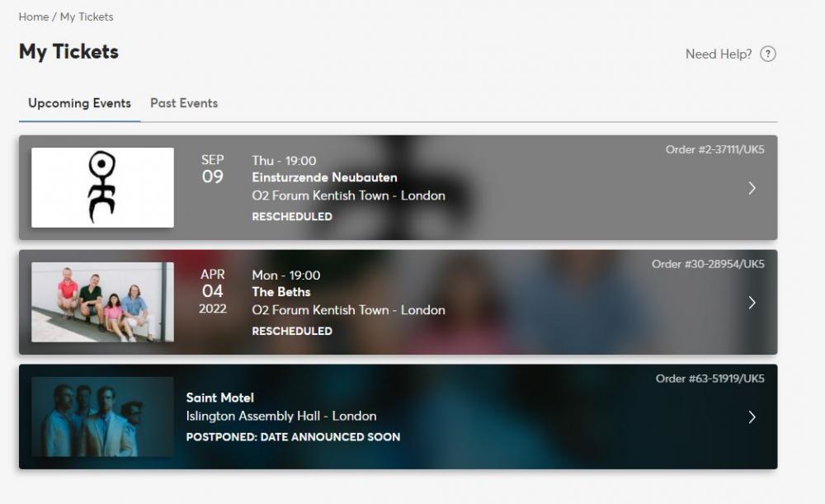Click the SEP 09 date block
Screen dimensions: 825x504
tap(213, 168)
